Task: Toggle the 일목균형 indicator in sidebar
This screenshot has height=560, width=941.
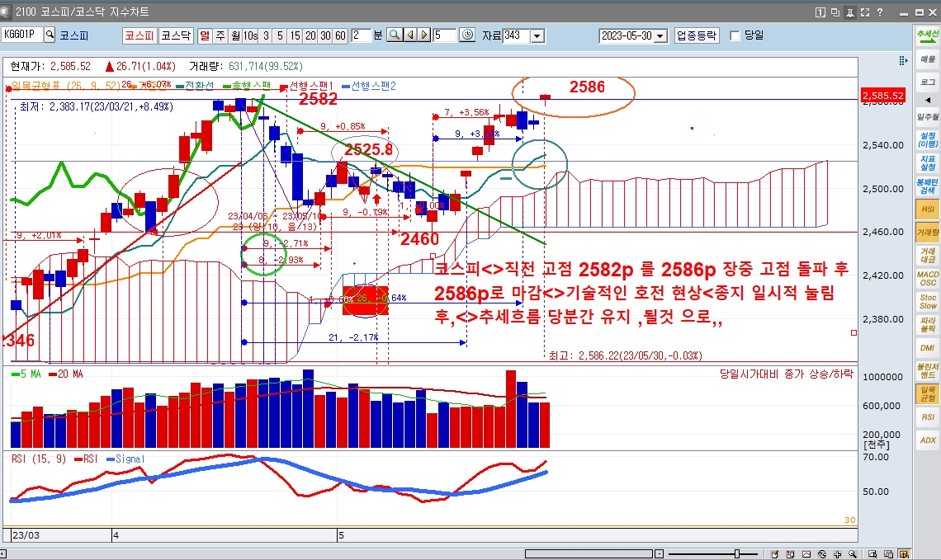Action: [x=928, y=394]
